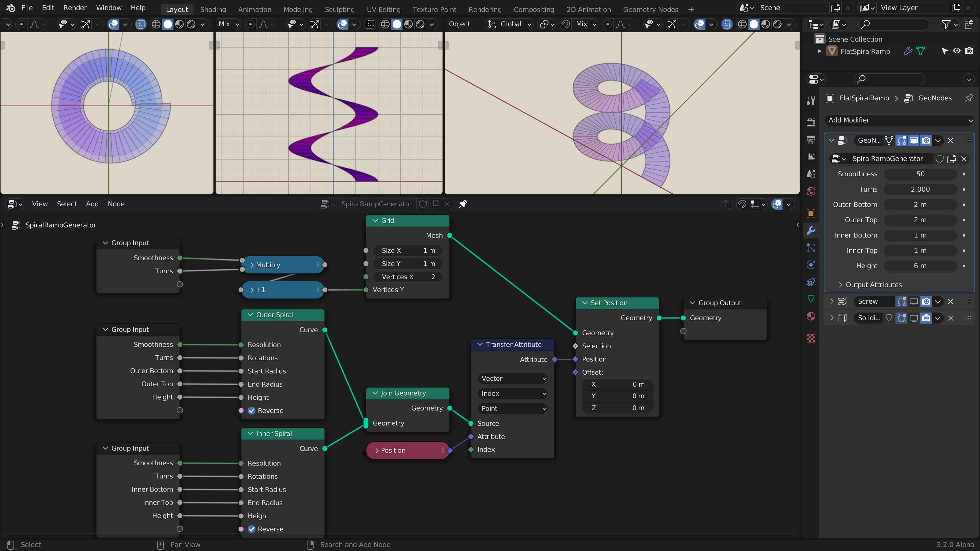Open the Physics properties tab
Image resolution: width=980 pixels, height=551 pixels.
click(811, 265)
